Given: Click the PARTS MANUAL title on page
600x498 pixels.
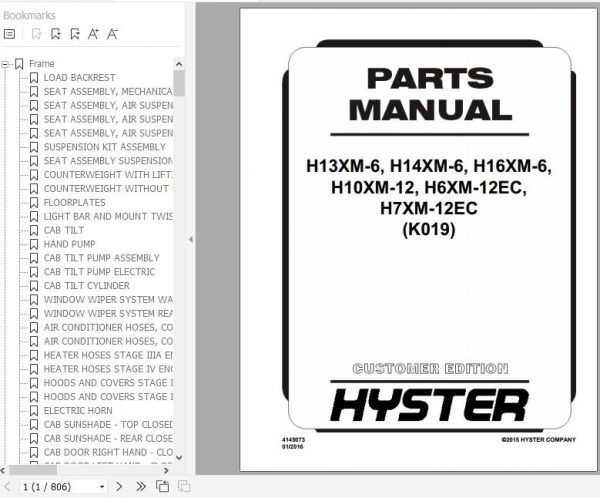Looking at the screenshot, I should (x=430, y=94).
